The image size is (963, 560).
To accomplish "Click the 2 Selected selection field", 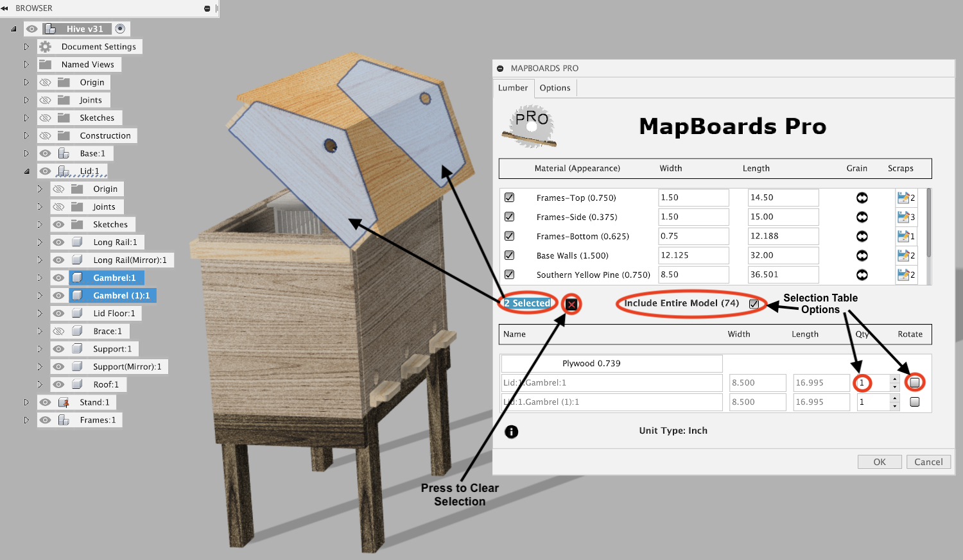I will coord(528,303).
